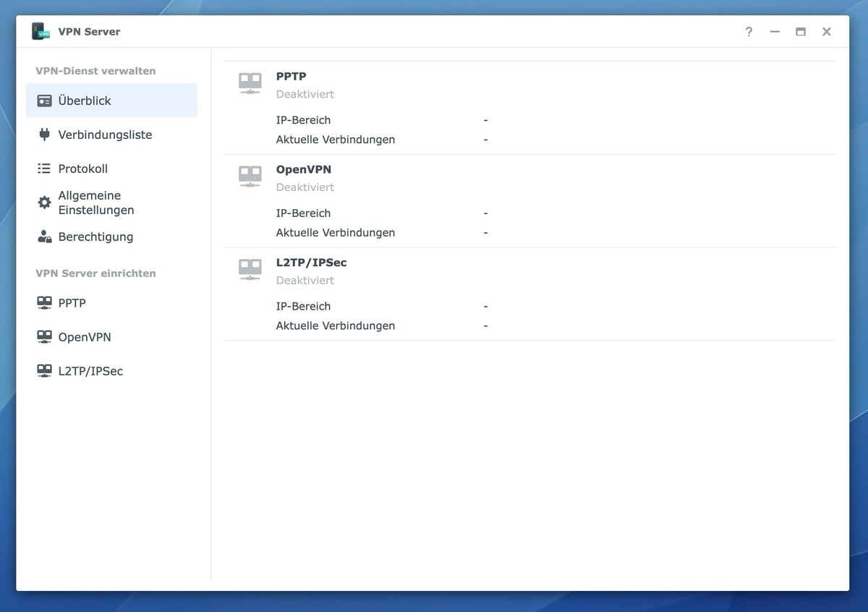Viewport: 868px width, 612px height.
Task: Click the list icon beside Protokoll
Action: pyautogui.click(x=44, y=169)
